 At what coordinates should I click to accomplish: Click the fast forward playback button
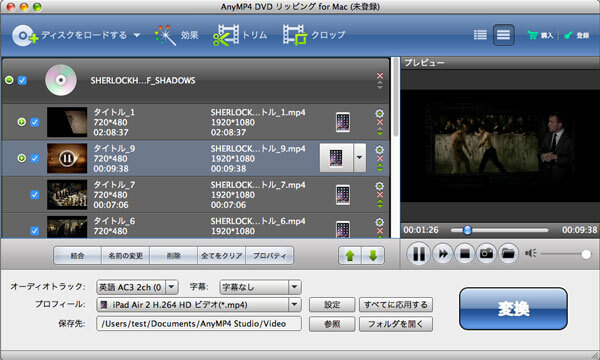click(x=443, y=254)
